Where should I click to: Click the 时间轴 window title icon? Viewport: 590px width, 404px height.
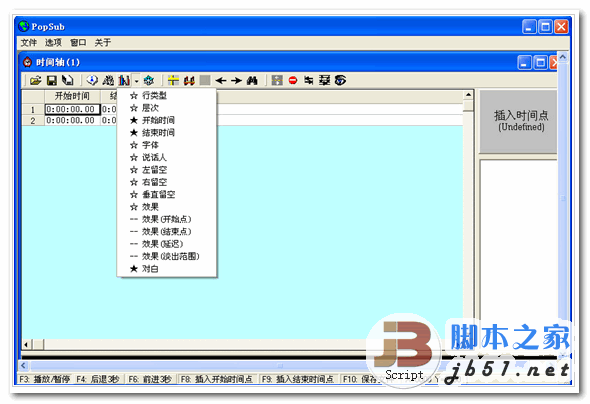(x=27, y=62)
